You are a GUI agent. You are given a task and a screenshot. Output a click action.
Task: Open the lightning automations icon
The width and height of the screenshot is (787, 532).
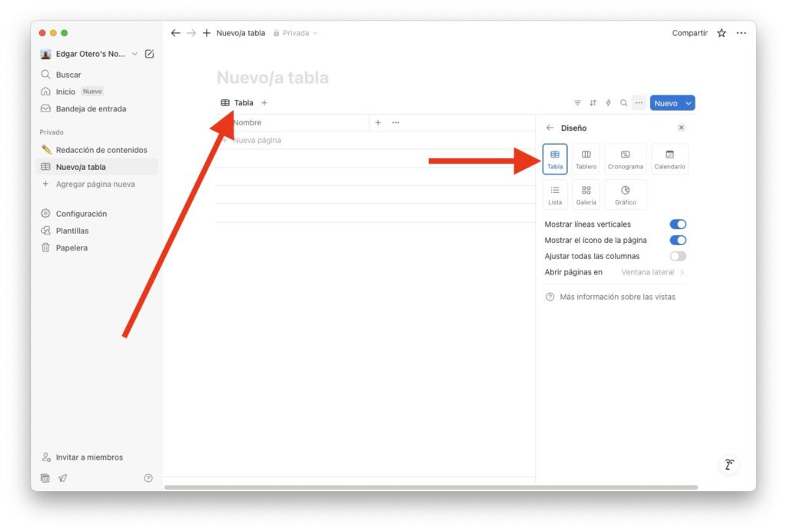tap(608, 103)
